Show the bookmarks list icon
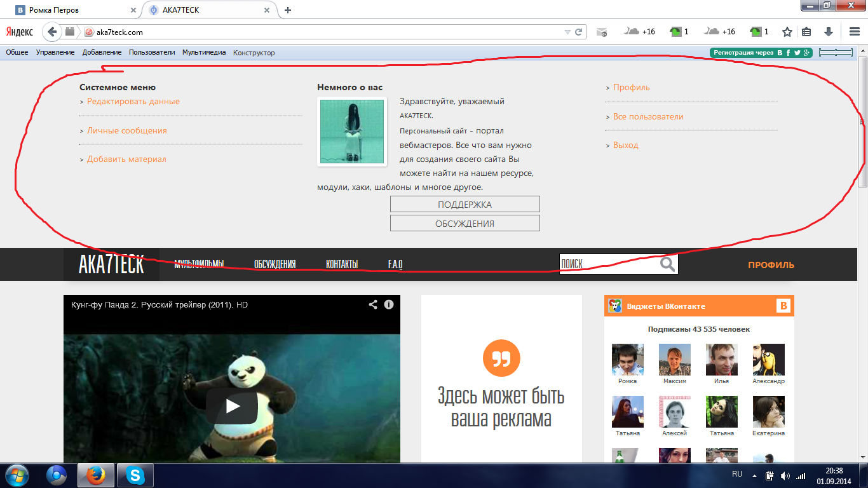 (806, 32)
